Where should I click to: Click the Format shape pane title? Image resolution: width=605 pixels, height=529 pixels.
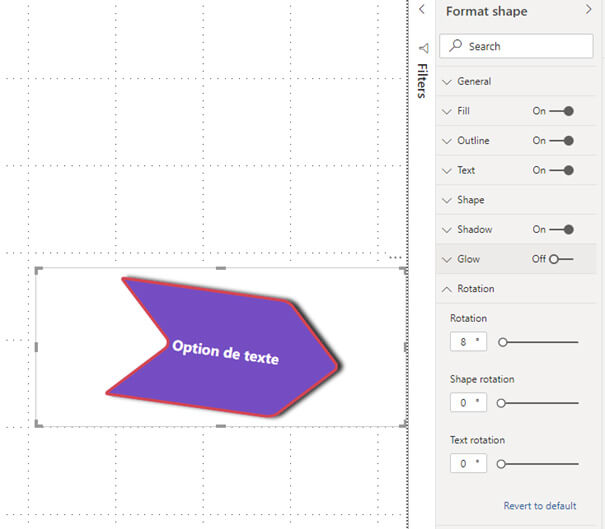487,11
